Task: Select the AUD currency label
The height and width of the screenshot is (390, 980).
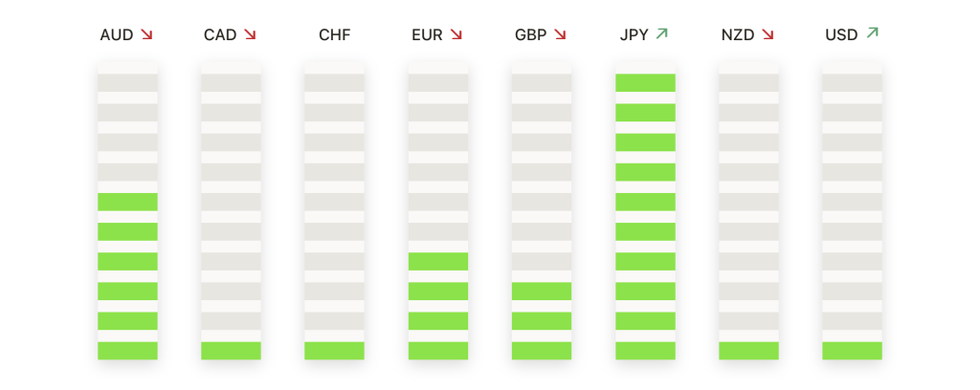Action: (x=117, y=35)
